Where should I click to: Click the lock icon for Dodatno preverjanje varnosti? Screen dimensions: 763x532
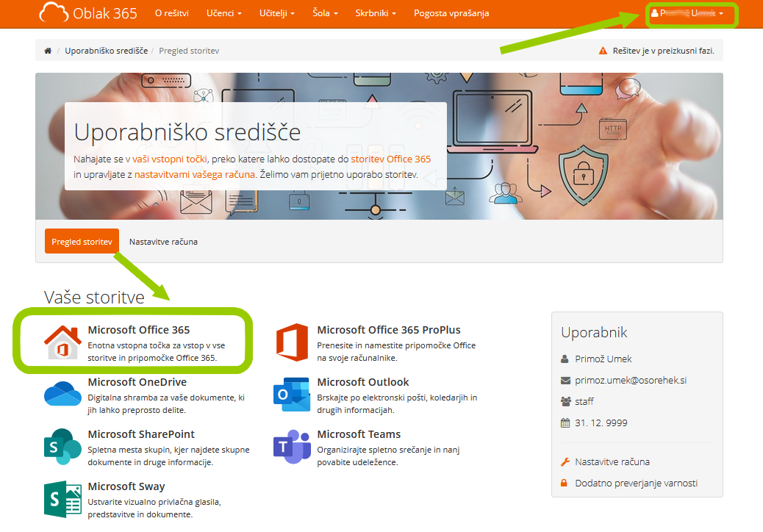[x=564, y=483]
